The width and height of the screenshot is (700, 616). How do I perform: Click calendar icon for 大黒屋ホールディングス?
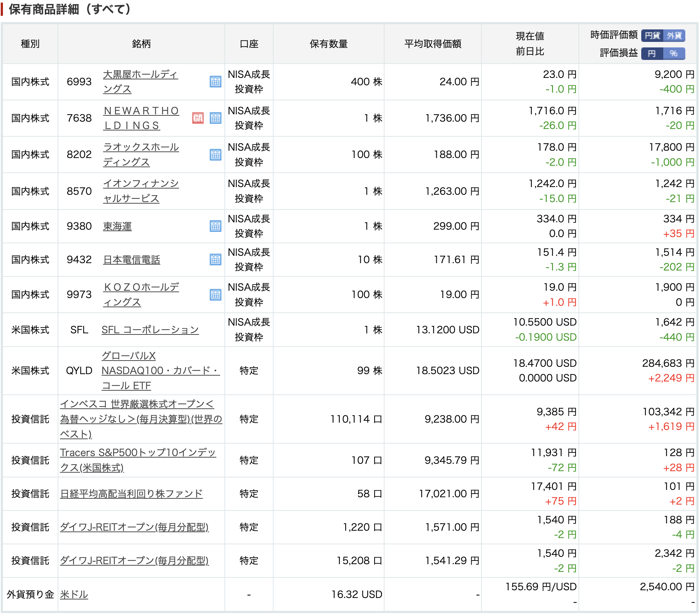215,82
